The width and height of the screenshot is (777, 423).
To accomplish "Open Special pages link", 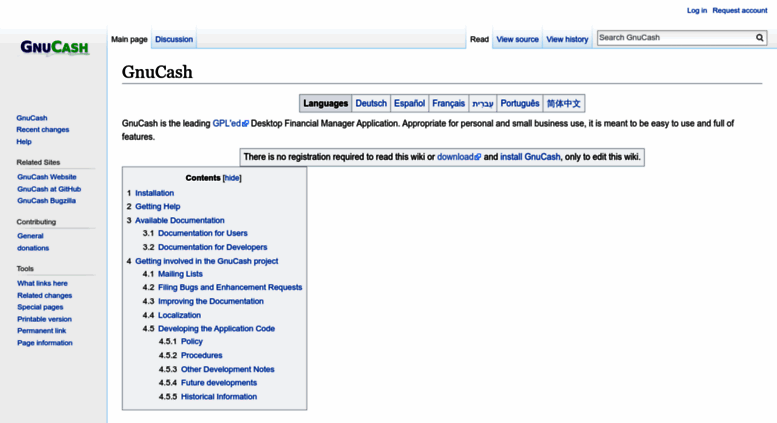I will 40,307.
